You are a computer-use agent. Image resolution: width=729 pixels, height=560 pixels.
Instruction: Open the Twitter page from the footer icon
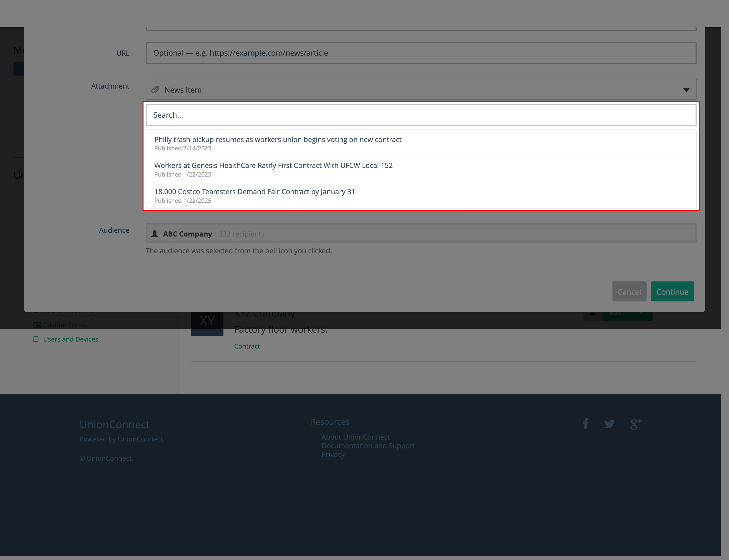610,423
